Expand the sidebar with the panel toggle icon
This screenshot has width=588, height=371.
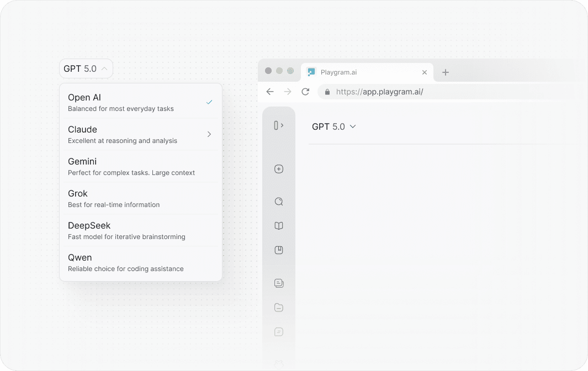click(x=279, y=125)
